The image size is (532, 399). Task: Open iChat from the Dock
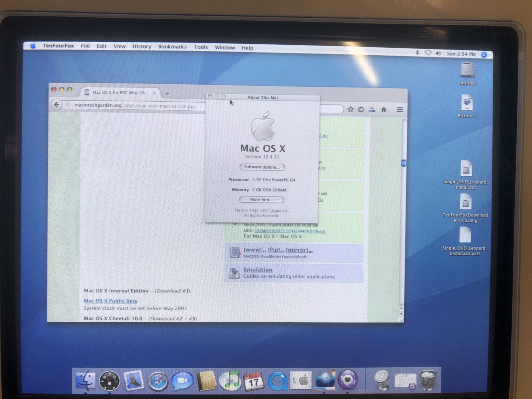tap(182, 381)
